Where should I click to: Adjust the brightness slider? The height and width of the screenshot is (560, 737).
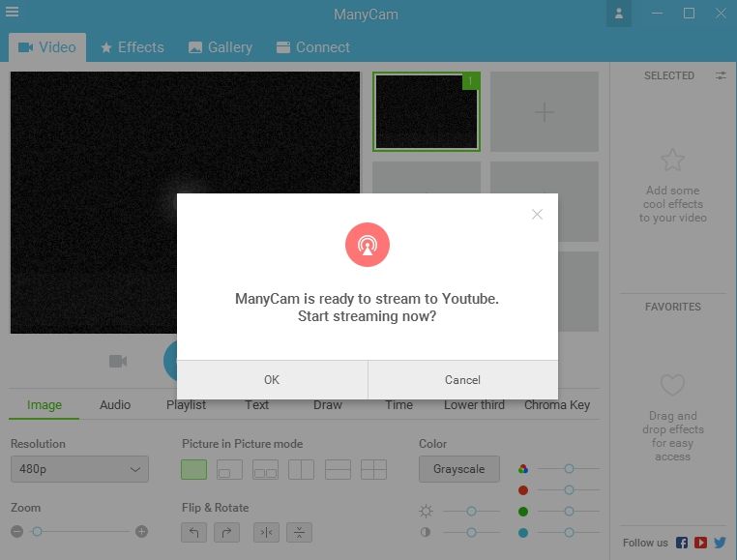pyautogui.click(x=471, y=511)
